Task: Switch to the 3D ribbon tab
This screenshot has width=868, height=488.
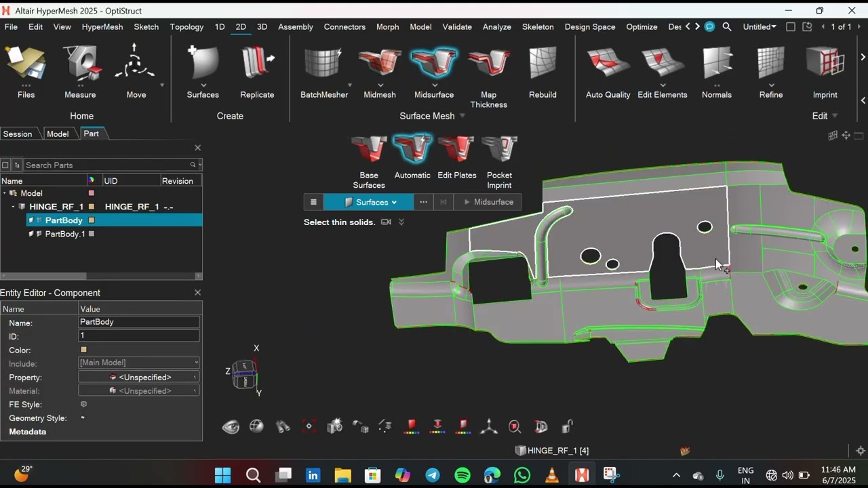Action: click(262, 26)
